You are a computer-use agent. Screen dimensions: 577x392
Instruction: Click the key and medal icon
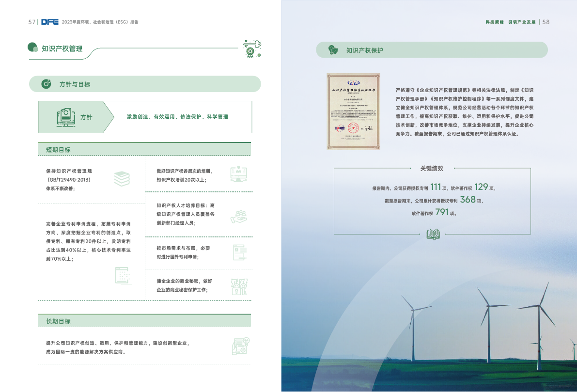tap(251, 48)
